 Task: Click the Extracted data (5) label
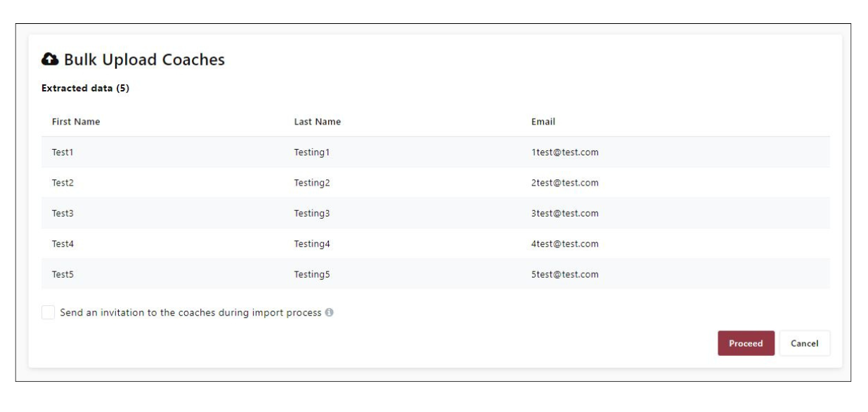[85, 89]
